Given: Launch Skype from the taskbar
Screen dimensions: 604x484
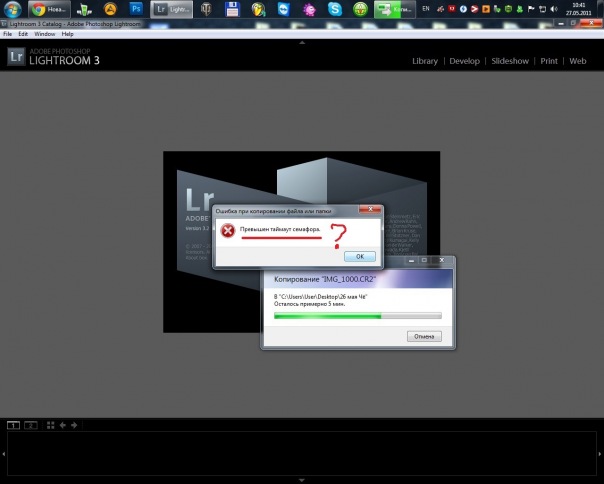Looking at the screenshot, I should (335, 9).
